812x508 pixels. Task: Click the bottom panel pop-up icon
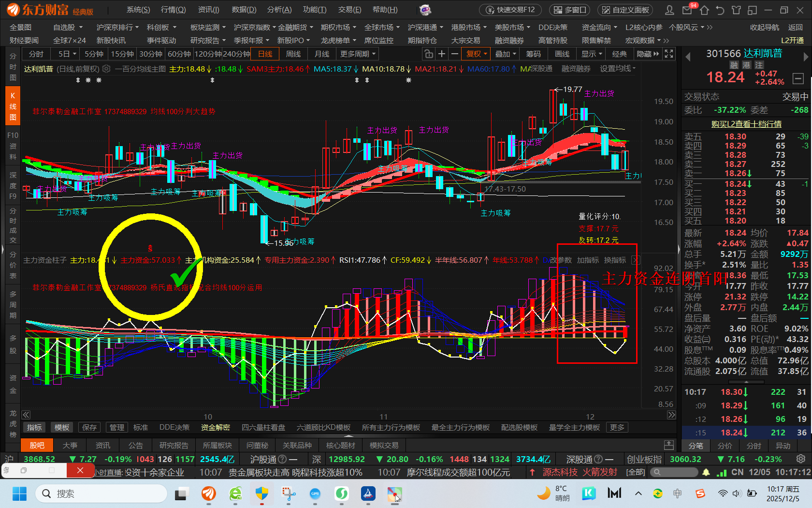669,445
